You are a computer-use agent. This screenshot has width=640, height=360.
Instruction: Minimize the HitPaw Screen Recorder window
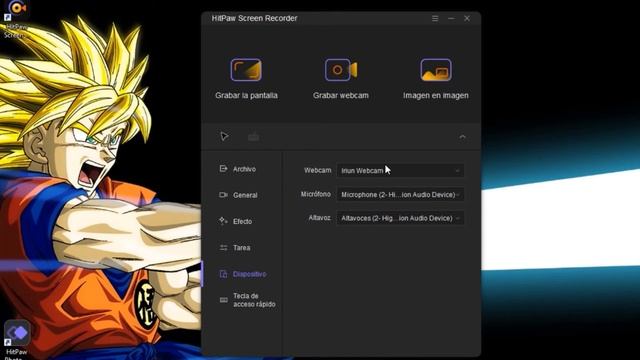451,18
